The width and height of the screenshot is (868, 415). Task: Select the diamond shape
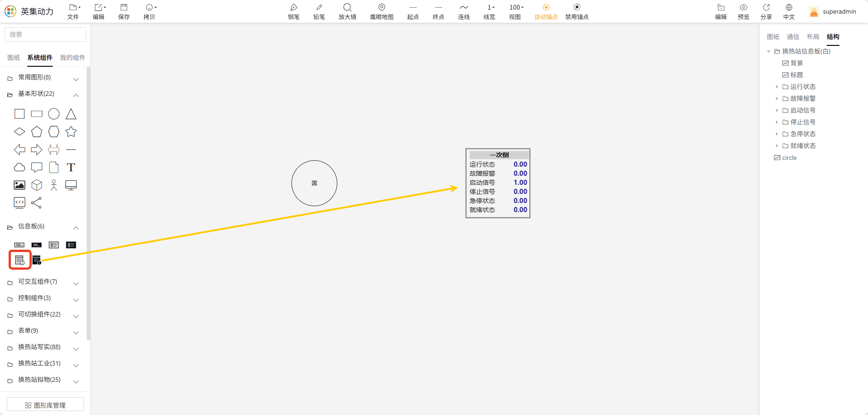tap(20, 132)
